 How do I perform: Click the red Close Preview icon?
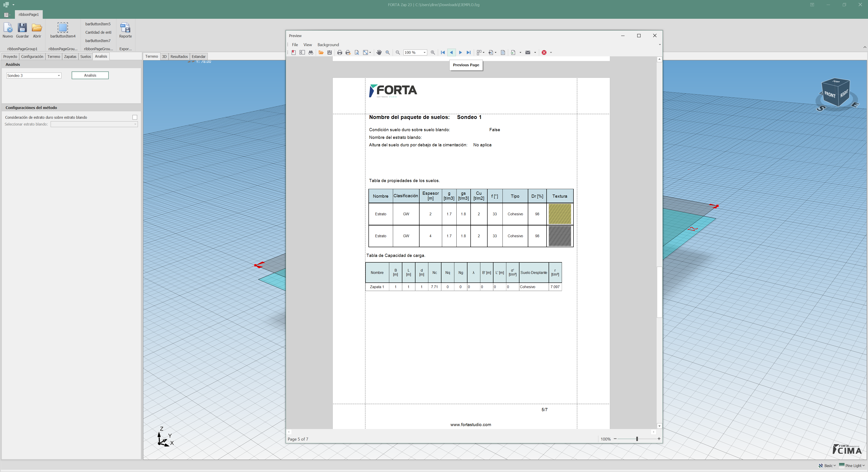(544, 53)
